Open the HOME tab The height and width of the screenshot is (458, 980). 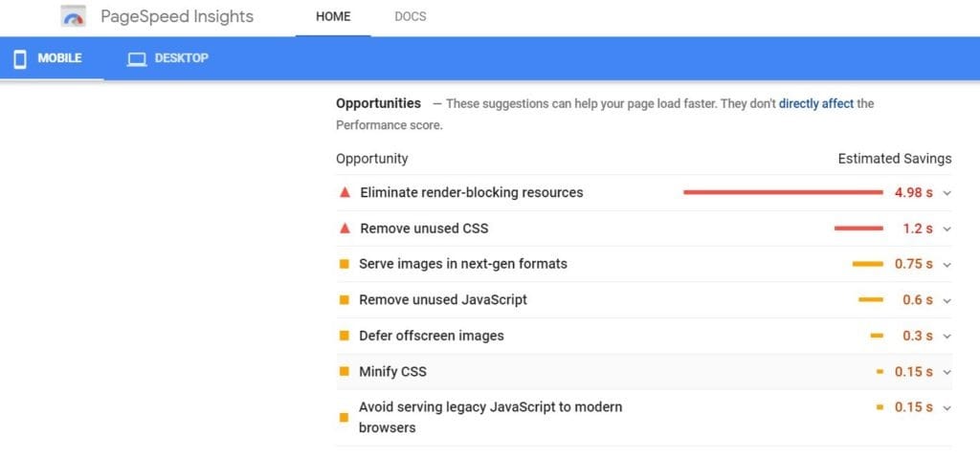click(x=333, y=17)
